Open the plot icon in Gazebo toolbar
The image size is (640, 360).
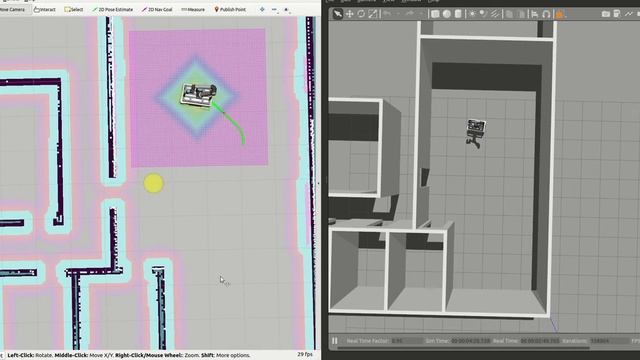click(629, 14)
